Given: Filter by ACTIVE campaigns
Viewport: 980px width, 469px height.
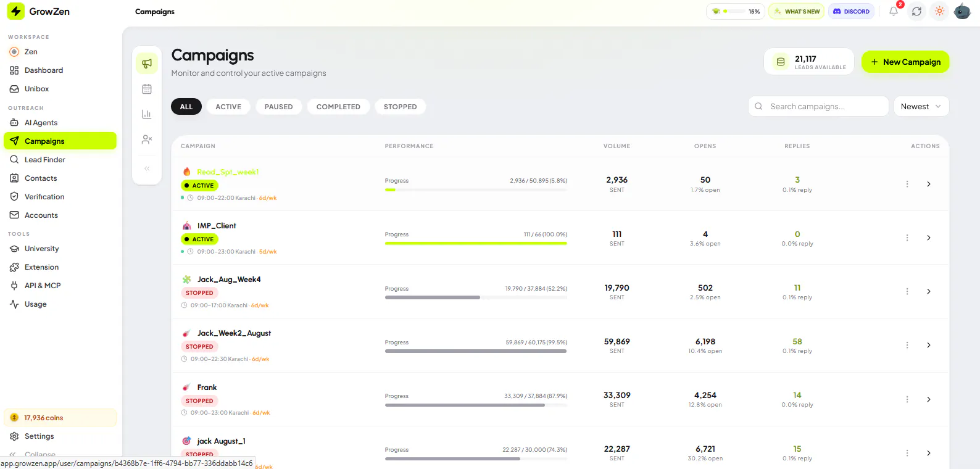Looking at the screenshot, I should (228, 107).
